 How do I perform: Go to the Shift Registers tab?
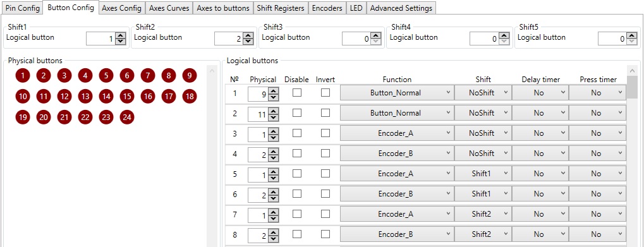281,8
